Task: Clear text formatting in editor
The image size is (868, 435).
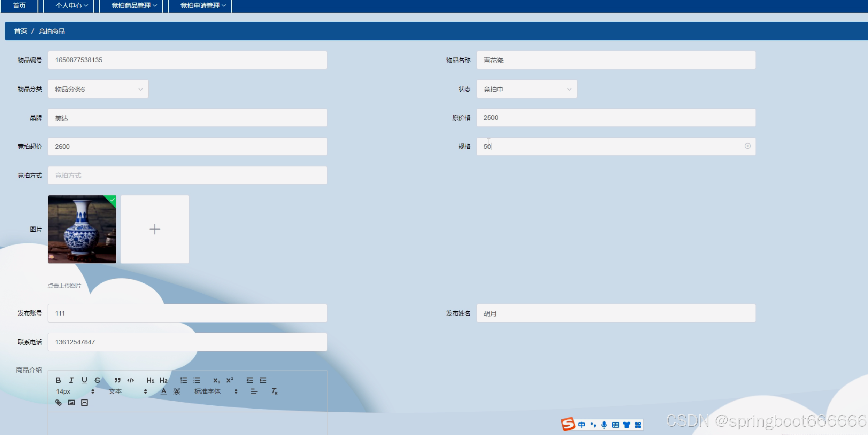Action: click(274, 391)
